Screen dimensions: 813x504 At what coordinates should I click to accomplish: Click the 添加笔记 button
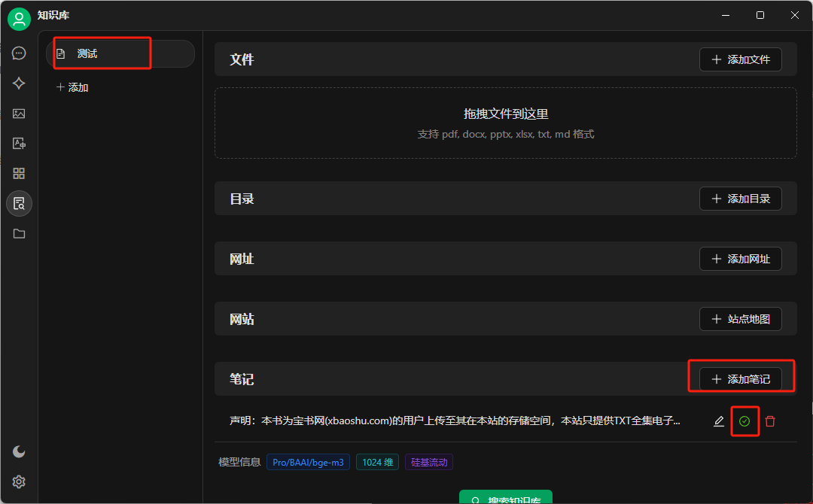[x=740, y=379]
